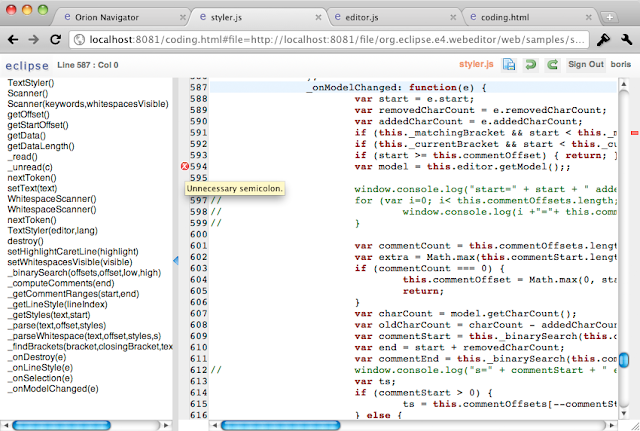Click the outline pane right scroll arrow
Screen dimensions: 640x431
coord(166,425)
